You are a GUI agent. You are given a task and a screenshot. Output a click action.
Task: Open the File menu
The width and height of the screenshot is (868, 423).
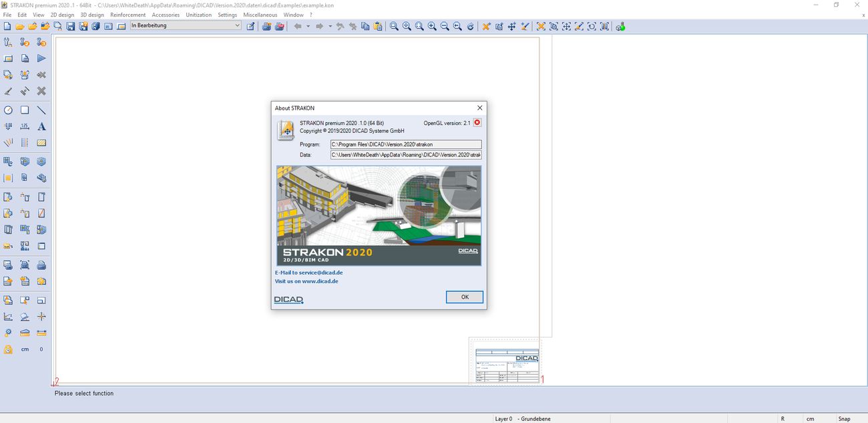[7, 15]
